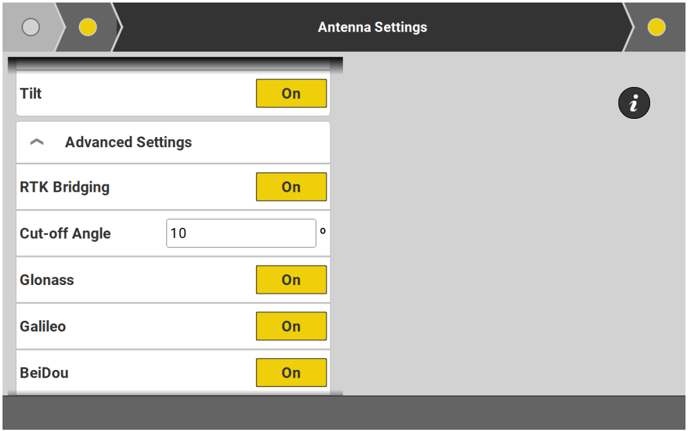The width and height of the screenshot is (688, 431).
Task: Disable the RTK Bridging toggle
Action: (291, 187)
